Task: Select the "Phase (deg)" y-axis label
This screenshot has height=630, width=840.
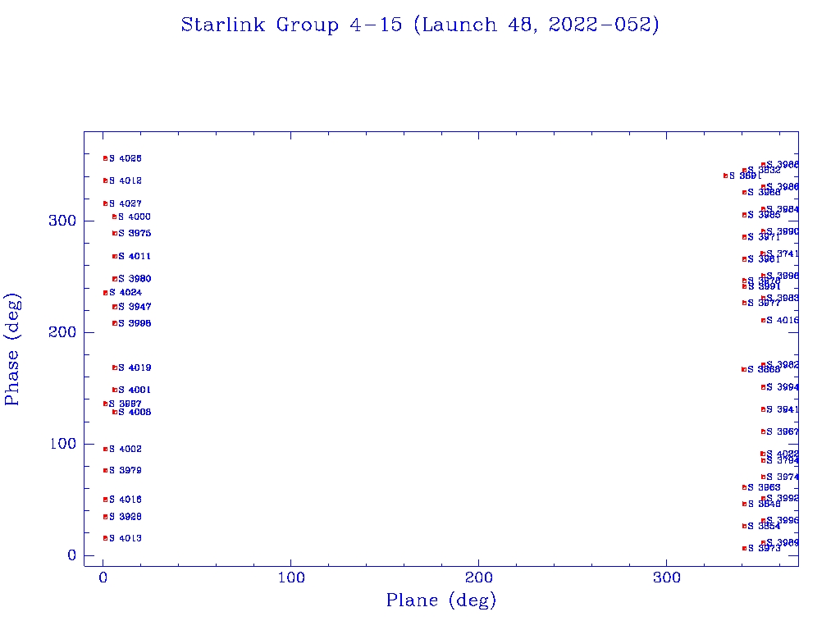Action: [x=12, y=349]
